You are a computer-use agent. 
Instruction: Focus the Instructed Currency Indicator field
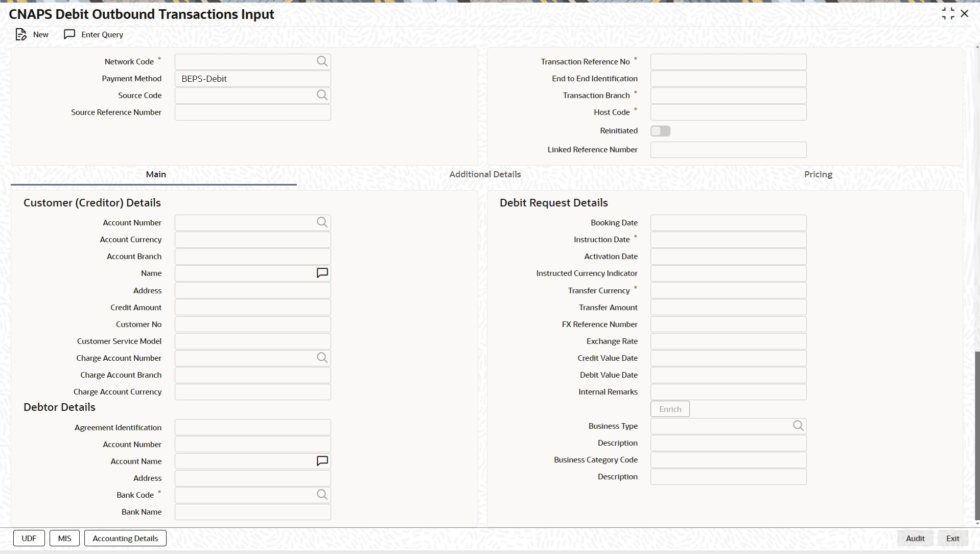coord(729,273)
